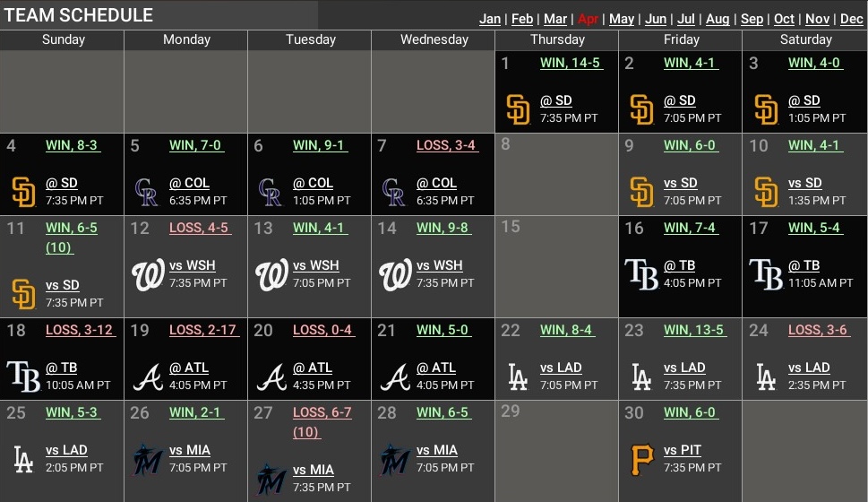Click the Nationals logo on April 13
Viewport: 868px width, 502px height.
[x=271, y=274]
